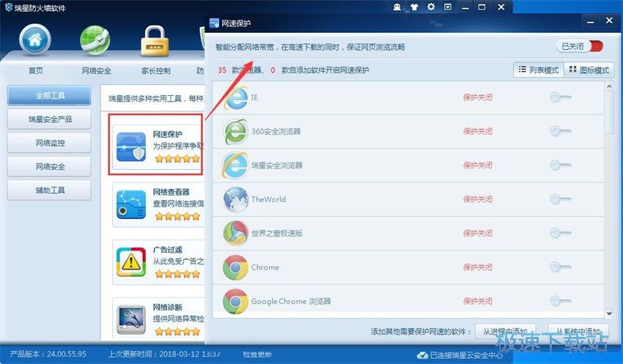Click the 网络诊断 tool icon
This screenshot has height=364, width=623.
[131, 319]
